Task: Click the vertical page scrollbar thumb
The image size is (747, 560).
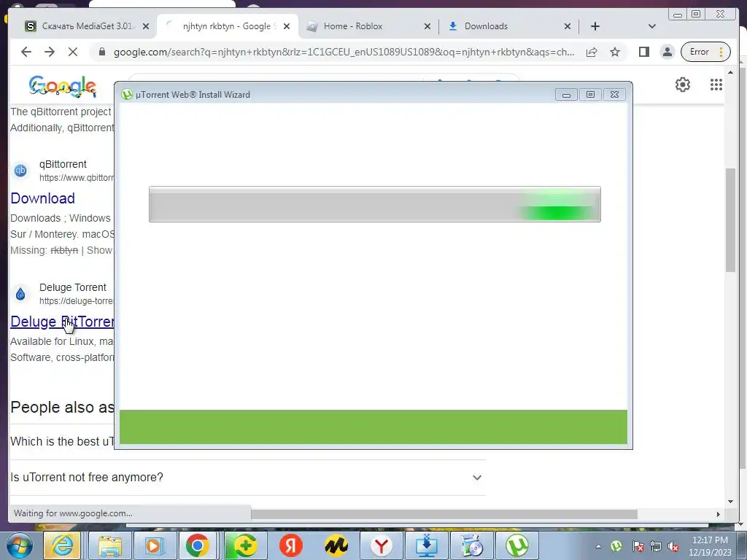Action: (731, 219)
